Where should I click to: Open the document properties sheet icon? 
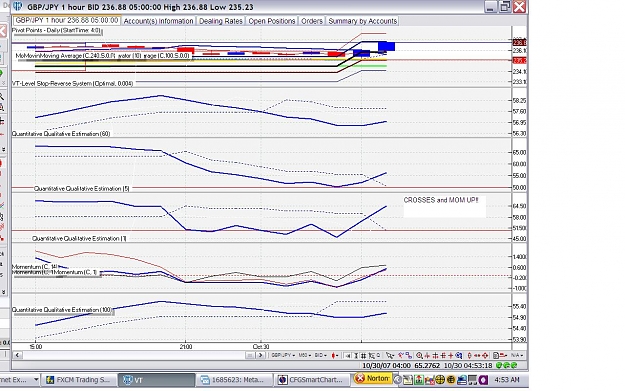pos(496,356)
